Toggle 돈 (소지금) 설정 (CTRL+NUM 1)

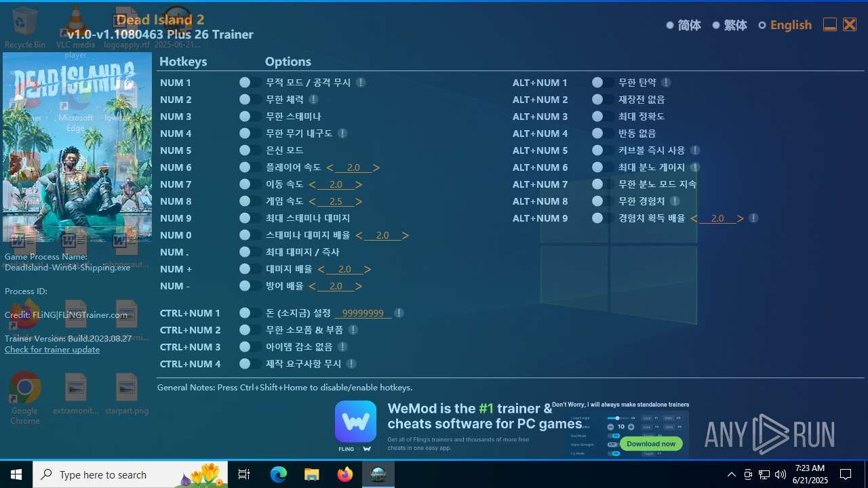pos(250,313)
